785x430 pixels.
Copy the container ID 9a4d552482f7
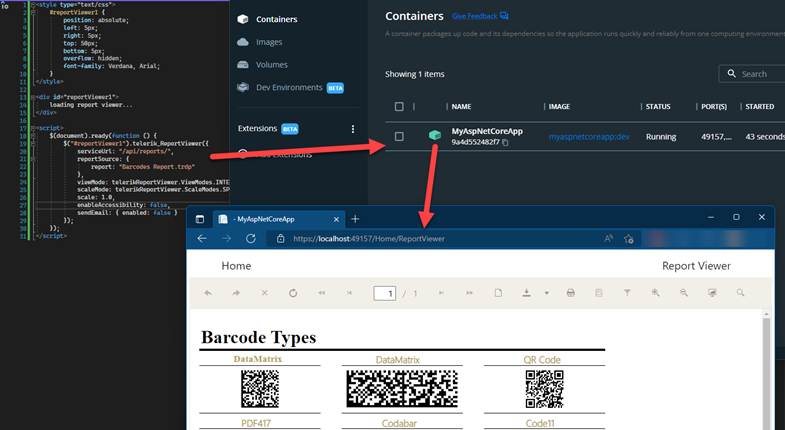[506, 143]
